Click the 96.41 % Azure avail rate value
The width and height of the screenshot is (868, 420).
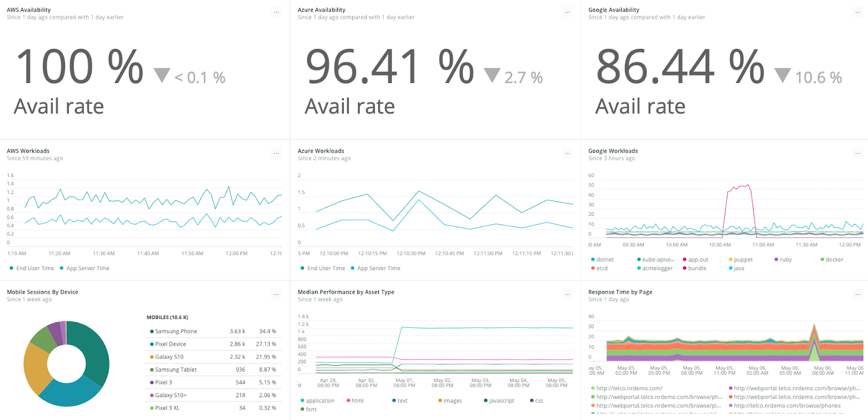[x=390, y=66]
